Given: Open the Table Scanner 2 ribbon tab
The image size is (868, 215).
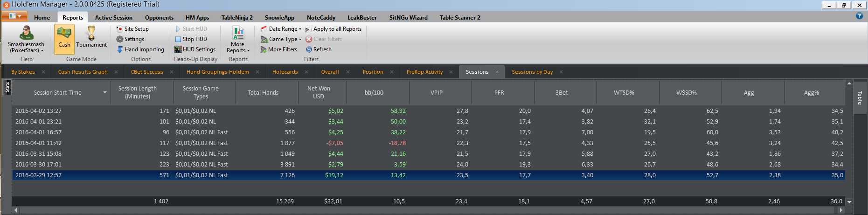Looking at the screenshot, I should tap(460, 18).
